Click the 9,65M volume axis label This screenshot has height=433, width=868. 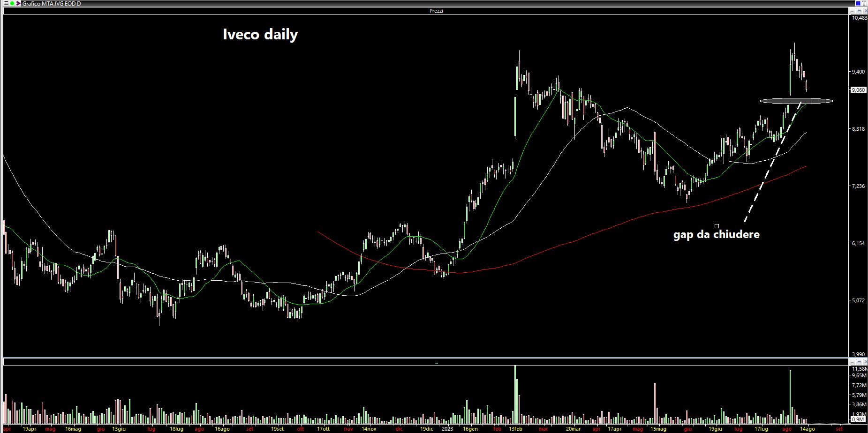coord(859,375)
